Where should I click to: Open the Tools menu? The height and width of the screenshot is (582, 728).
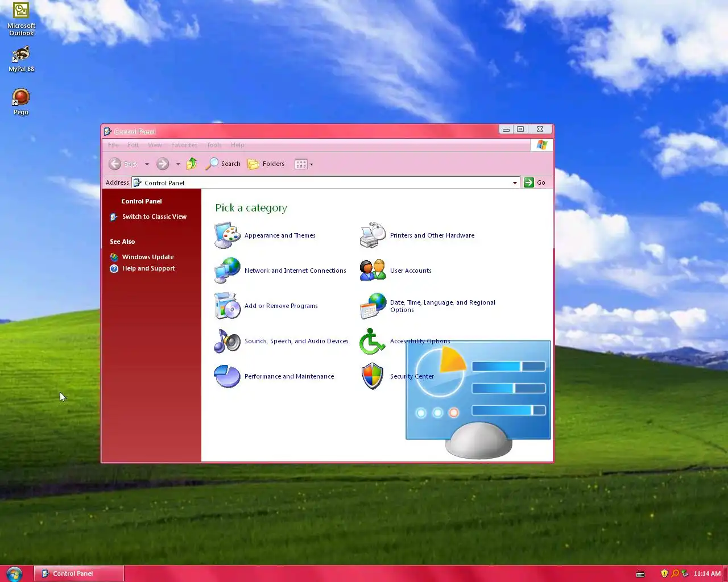214,145
